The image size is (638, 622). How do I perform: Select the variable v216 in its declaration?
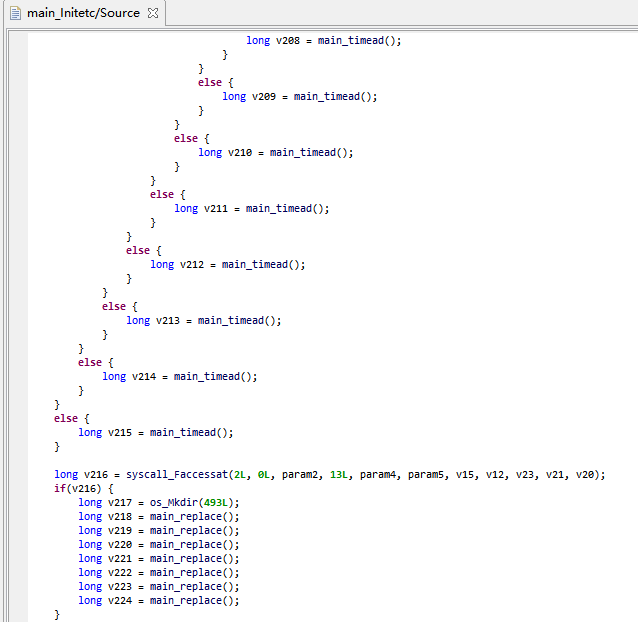96,474
